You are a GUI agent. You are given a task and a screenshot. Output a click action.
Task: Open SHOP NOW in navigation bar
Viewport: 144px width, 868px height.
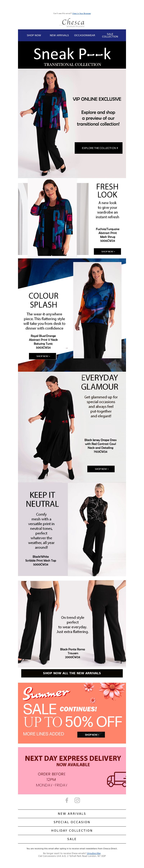coord(34,35)
